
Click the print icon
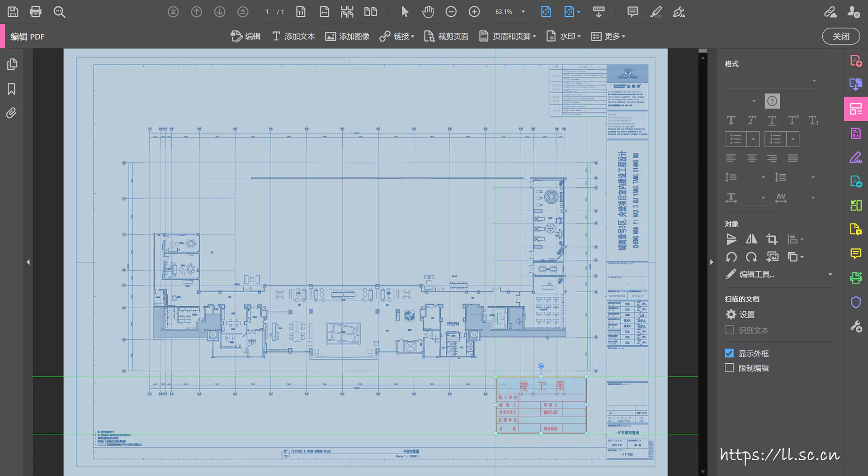tap(35, 12)
